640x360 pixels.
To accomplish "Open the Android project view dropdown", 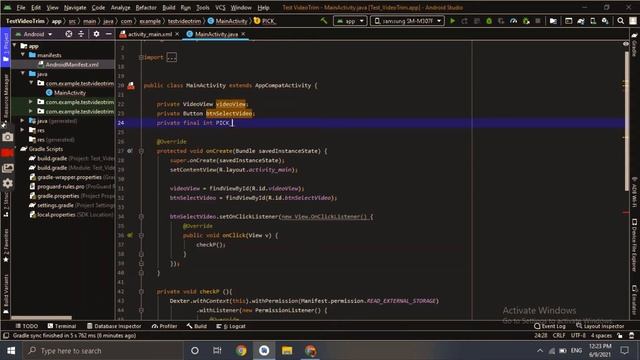I will click(x=34, y=34).
